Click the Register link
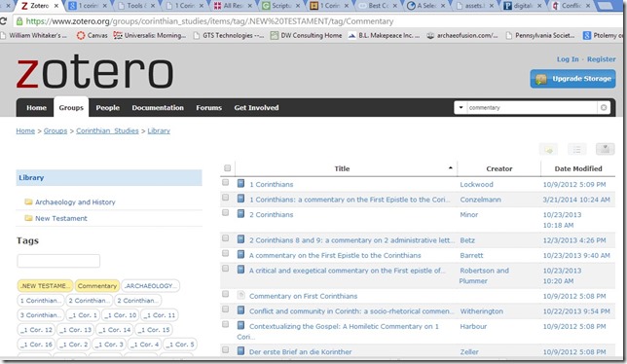The image size is (627, 364). [601, 59]
